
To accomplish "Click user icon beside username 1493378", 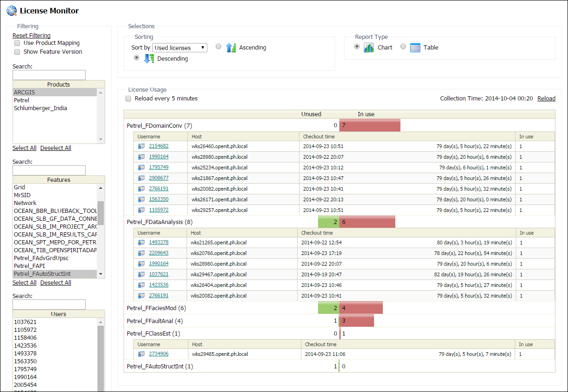I will coord(141,243).
